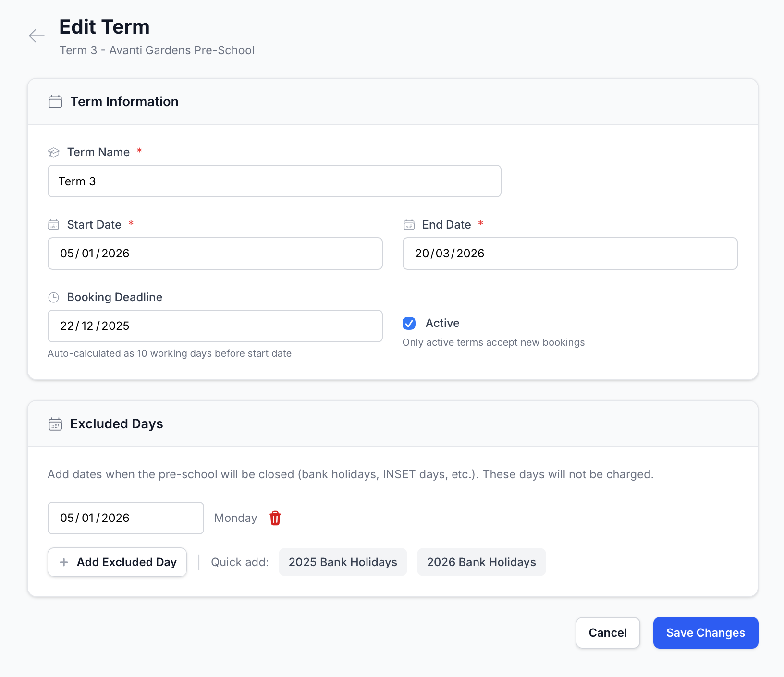
Task: Delete the Monday excluded day via trash icon
Action: click(275, 518)
